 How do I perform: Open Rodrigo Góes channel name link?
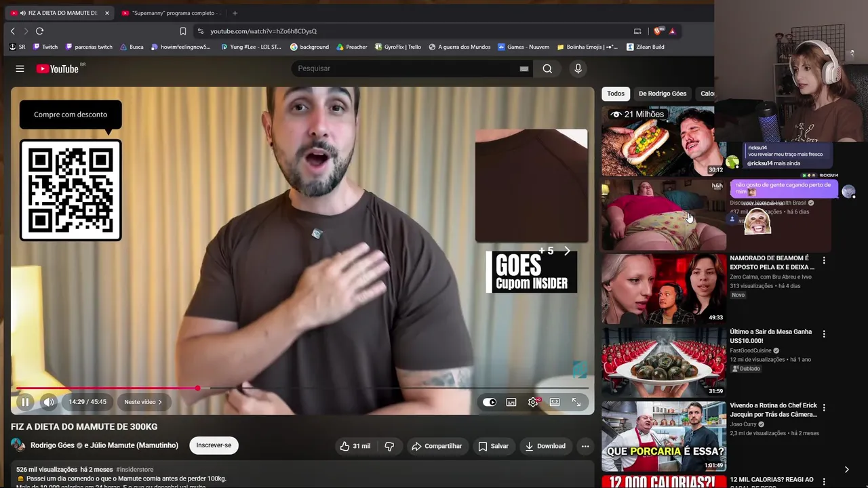pos(52,445)
